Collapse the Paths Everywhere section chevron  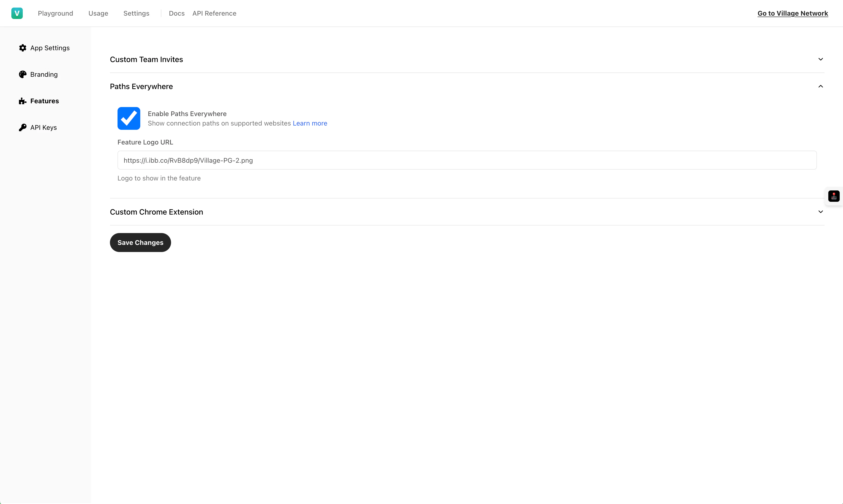coord(820,86)
